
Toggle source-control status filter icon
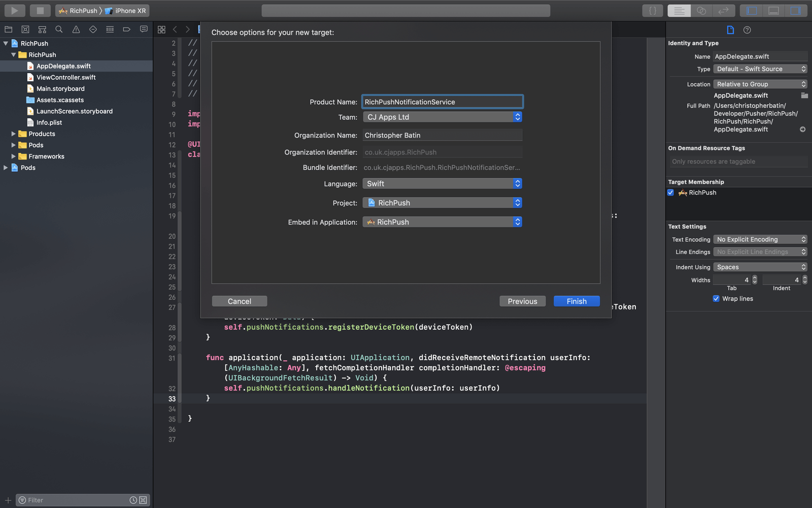pyautogui.click(x=143, y=500)
